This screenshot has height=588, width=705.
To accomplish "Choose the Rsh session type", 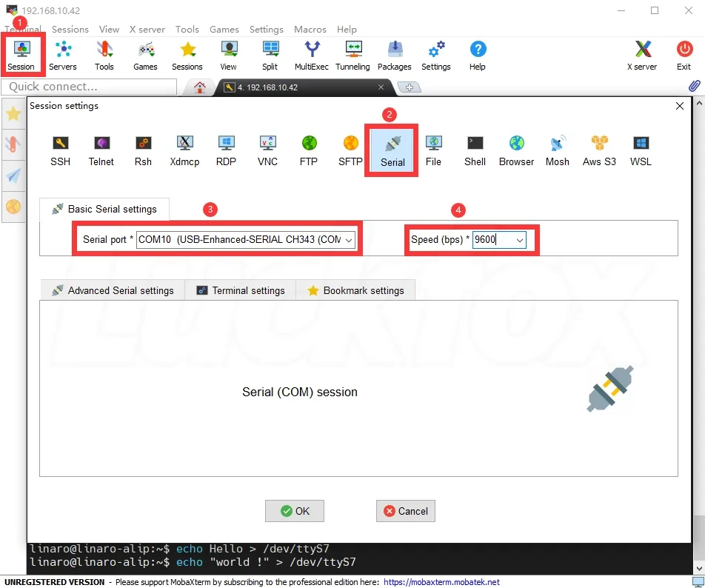I will [143, 150].
